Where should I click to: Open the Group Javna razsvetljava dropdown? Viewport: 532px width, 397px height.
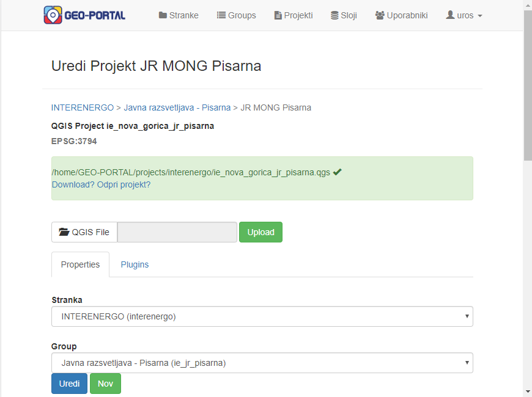(262, 363)
